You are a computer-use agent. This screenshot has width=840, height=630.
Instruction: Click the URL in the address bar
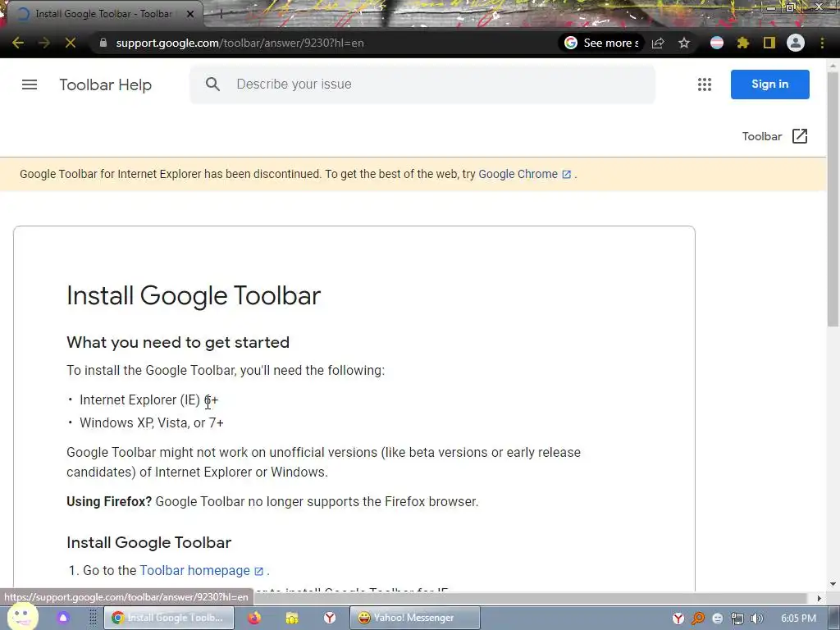[x=240, y=43]
